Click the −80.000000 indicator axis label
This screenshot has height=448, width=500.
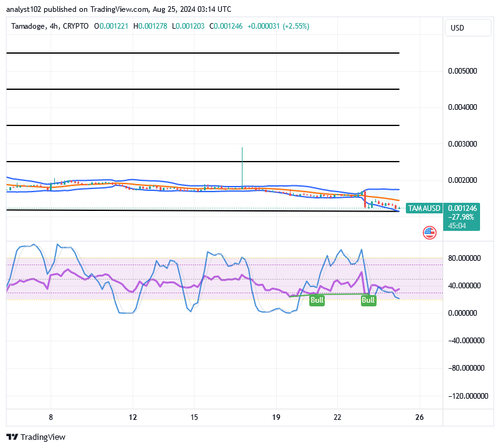click(466, 368)
